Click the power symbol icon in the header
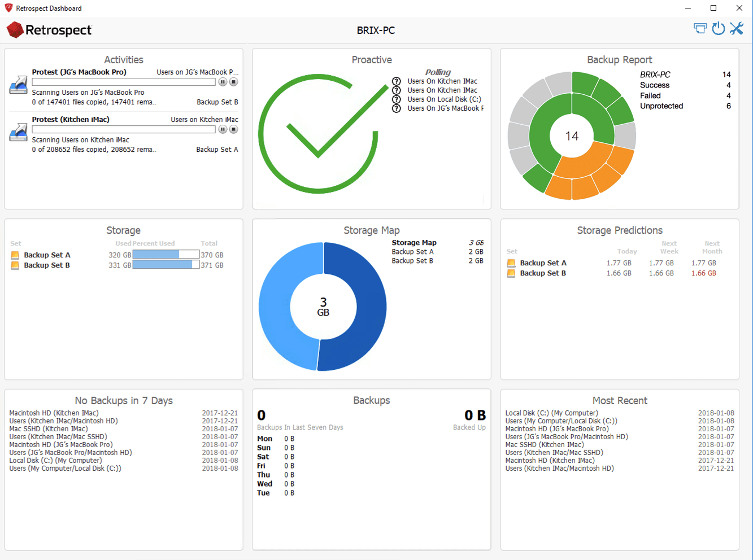Image resolution: width=753 pixels, height=560 pixels. 718,29
